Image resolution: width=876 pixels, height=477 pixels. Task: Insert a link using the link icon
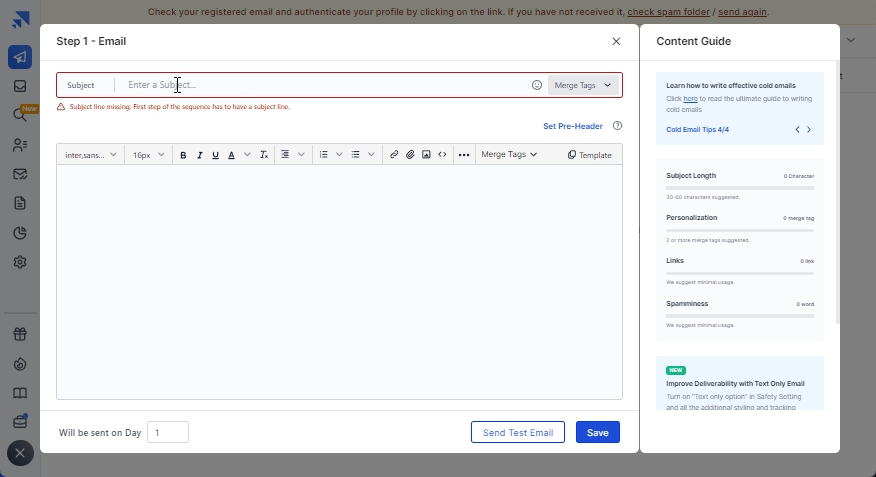click(x=394, y=155)
